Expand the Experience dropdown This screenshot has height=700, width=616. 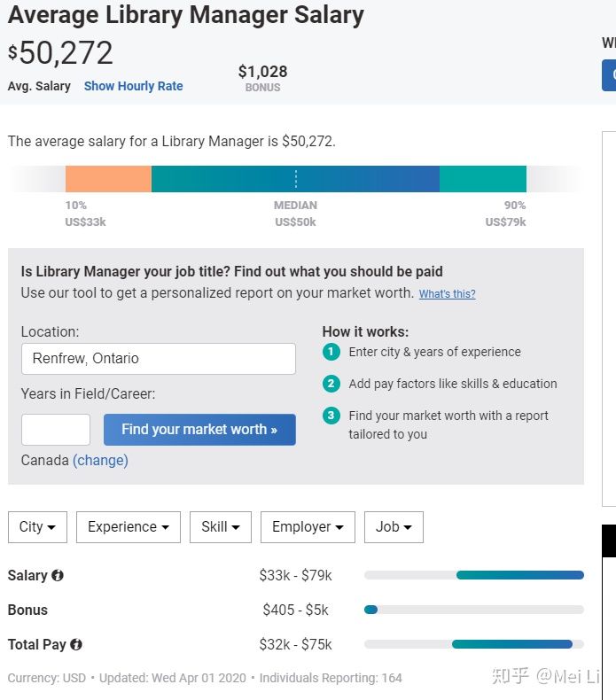tap(129, 527)
